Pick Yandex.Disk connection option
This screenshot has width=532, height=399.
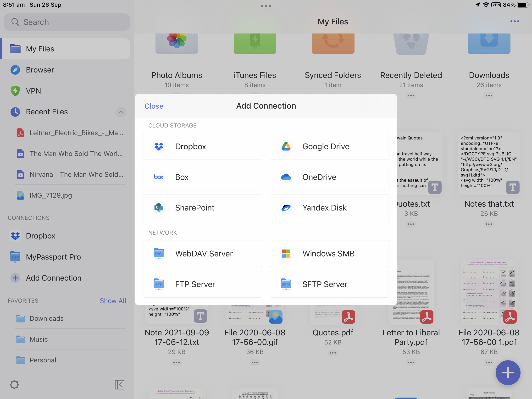click(x=329, y=208)
